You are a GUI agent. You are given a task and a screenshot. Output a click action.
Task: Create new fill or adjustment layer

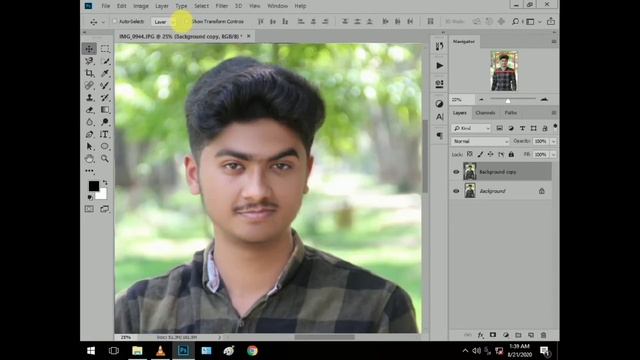[x=506, y=335]
